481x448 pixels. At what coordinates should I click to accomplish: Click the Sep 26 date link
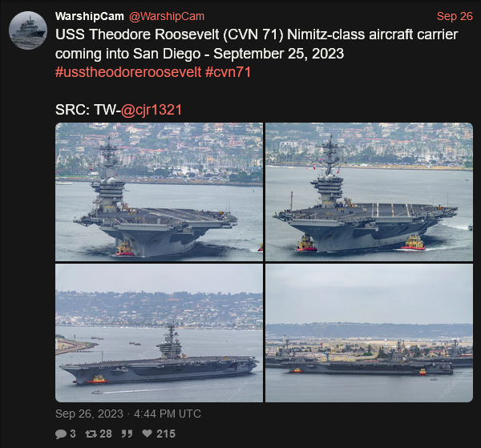point(455,16)
